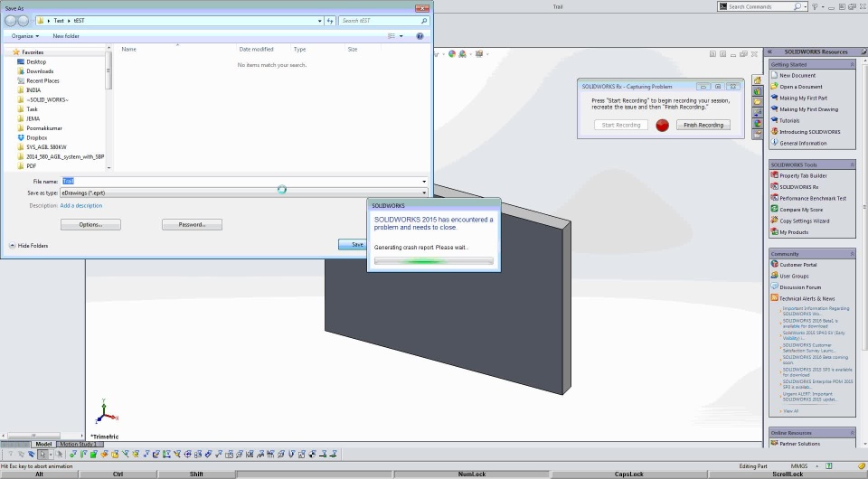The height and width of the screenshot is (479, 868).
Task: Click the Dropbox icon in folder tree
Action: (x=21, y=137)
